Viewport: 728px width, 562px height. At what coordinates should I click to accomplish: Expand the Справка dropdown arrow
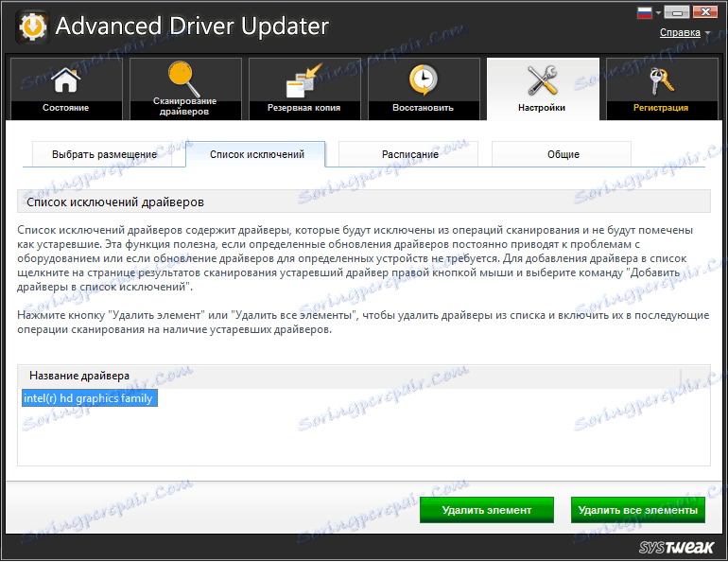click(707, 33)
